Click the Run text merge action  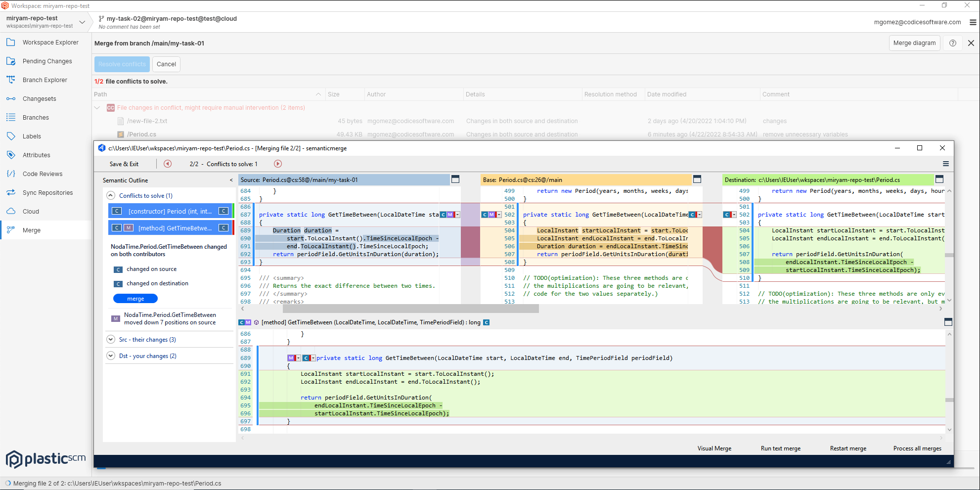(x=781, y=448)
